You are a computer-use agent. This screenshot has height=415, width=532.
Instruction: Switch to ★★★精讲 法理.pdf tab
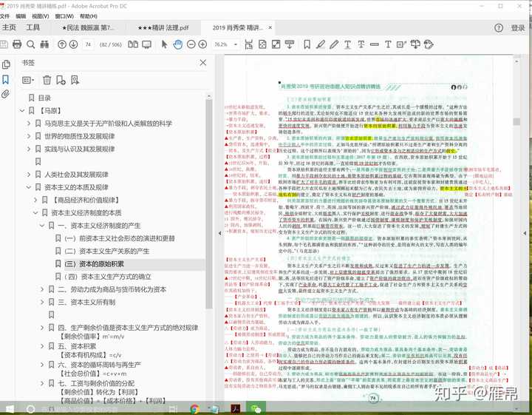163,27
